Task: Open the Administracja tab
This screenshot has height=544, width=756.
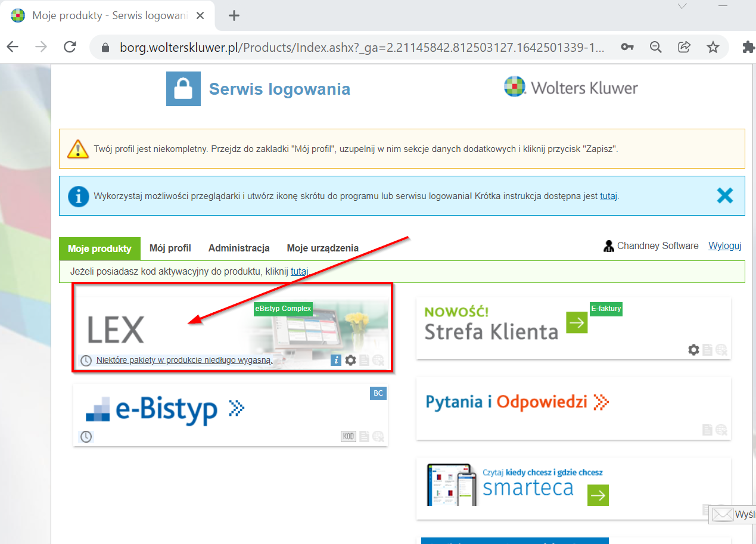Action: pos(239,248)
